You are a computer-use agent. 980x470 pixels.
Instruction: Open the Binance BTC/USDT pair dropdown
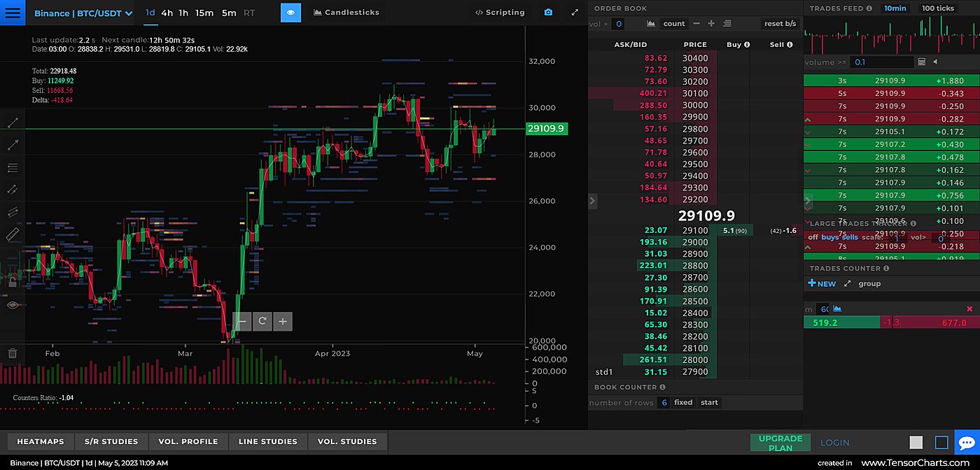[x=83, y=13]
